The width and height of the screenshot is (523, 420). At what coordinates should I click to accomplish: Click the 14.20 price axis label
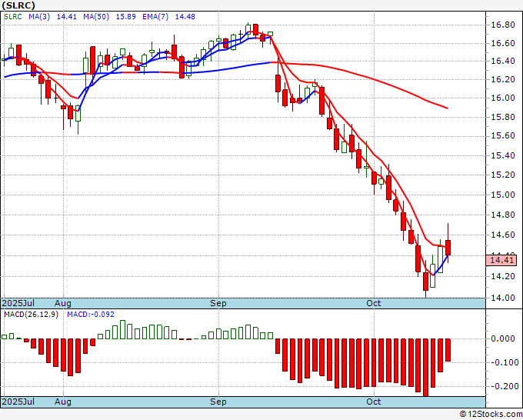click(x=502, y=277)
